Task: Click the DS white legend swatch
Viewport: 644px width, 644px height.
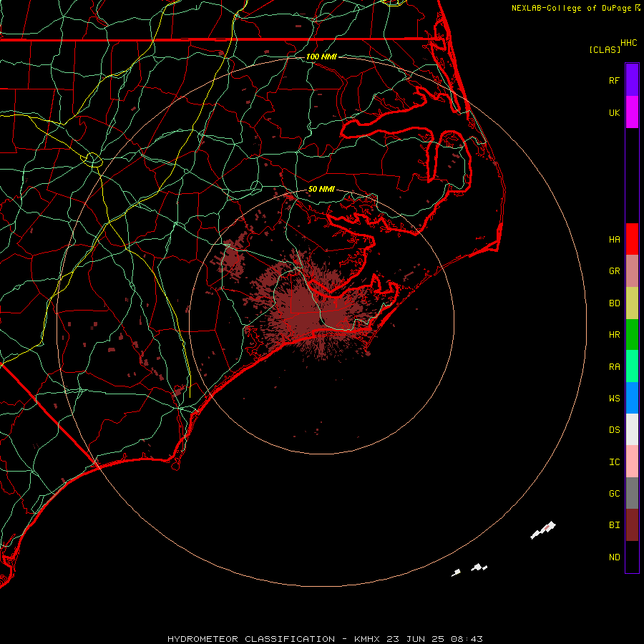Action: click(x=632, y=429)
